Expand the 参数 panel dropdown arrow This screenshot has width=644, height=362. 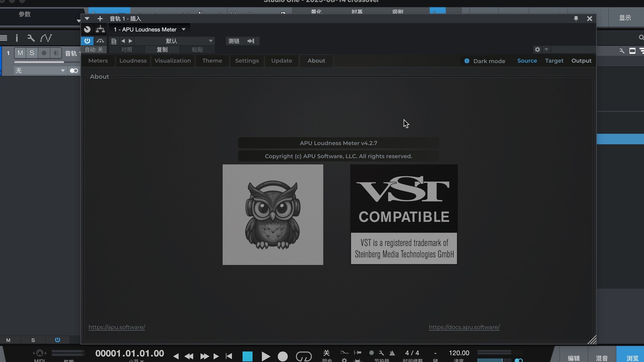(78, 21)
